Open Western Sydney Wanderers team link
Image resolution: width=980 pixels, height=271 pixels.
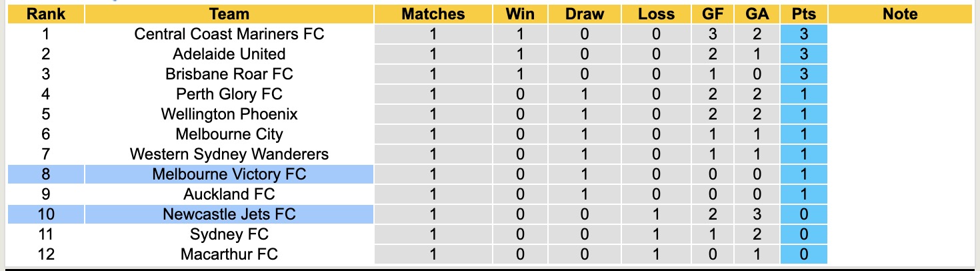pos(229,154)
